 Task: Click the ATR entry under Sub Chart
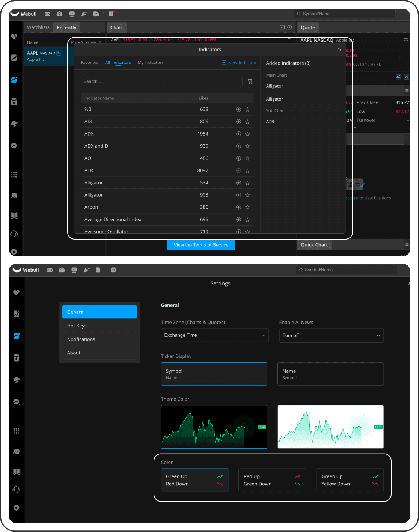[270, 122]
